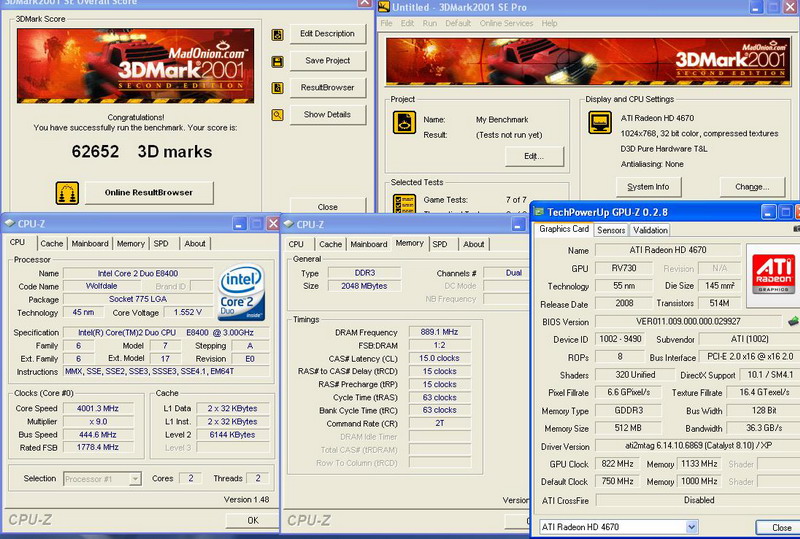Switch to SPD tab in left CPU-Z window
800x539 pixels.
pyautogui.click(x=161, y=243)
